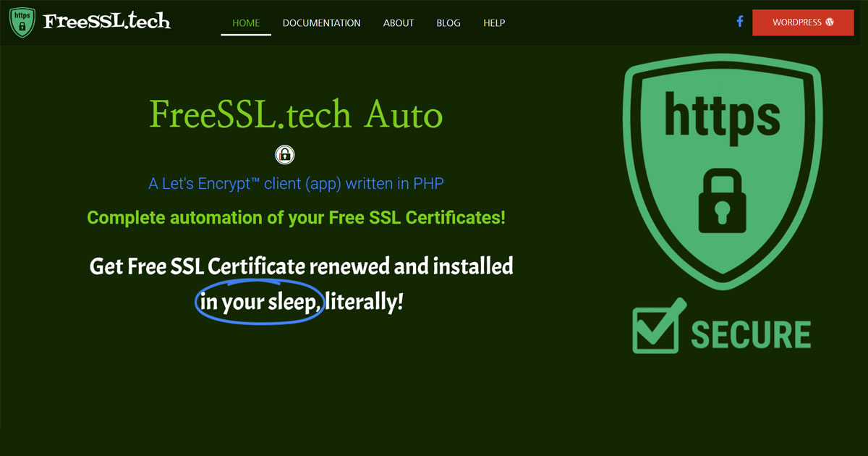Select the ABOUT navigation item
Screen dimensions: 868x456
[398, 22]
